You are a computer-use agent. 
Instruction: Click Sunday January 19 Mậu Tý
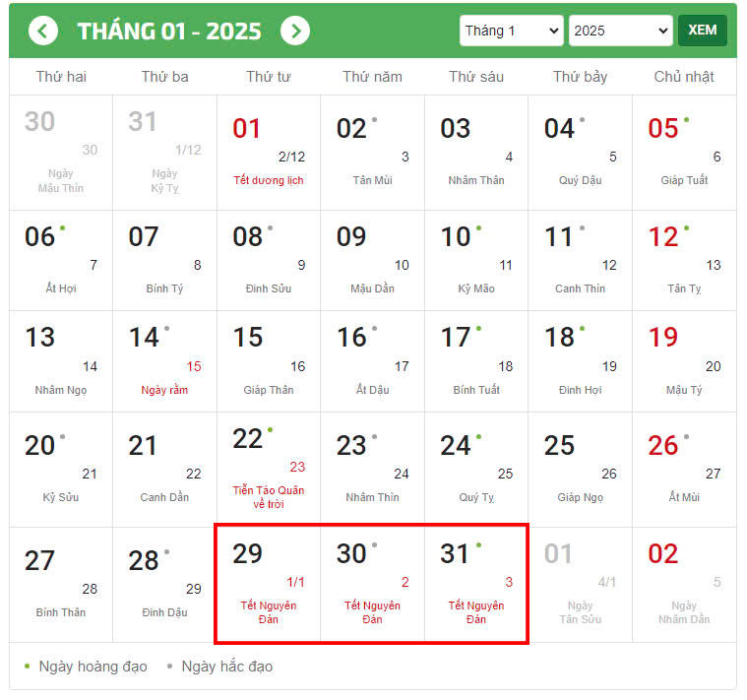684,361
